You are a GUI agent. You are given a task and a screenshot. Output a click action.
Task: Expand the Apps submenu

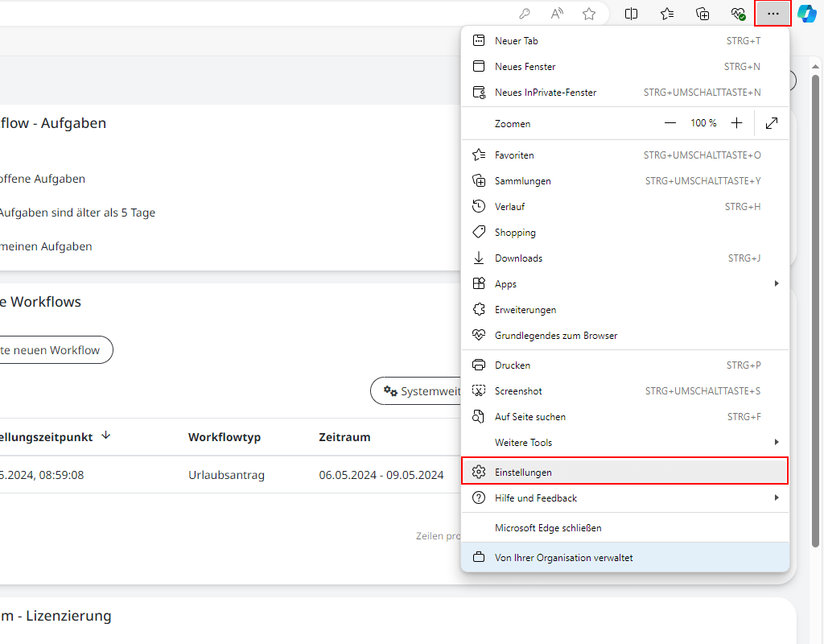[x=624, y=284]
